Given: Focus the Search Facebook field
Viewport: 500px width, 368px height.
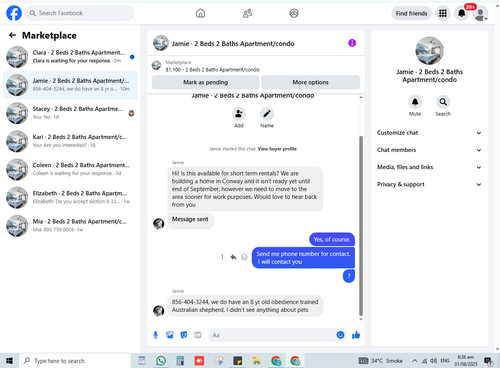Looking at the screenshot, I should coord(80,13).
